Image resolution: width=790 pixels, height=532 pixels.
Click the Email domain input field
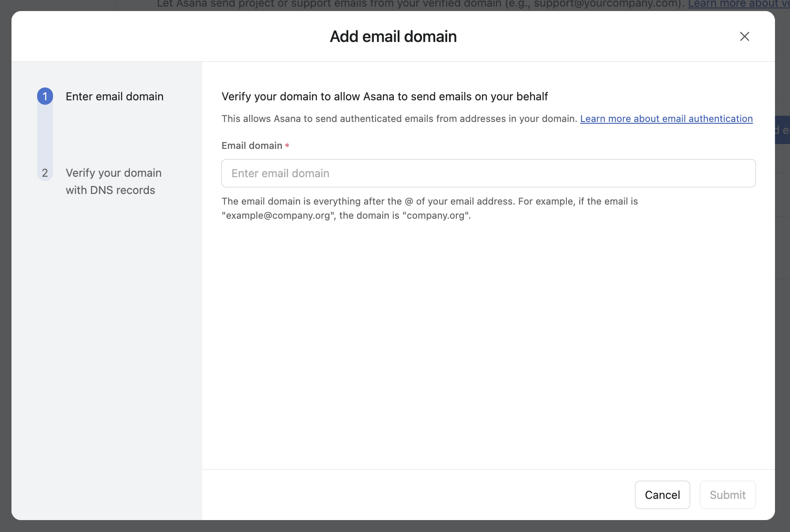tap(488, 173)
